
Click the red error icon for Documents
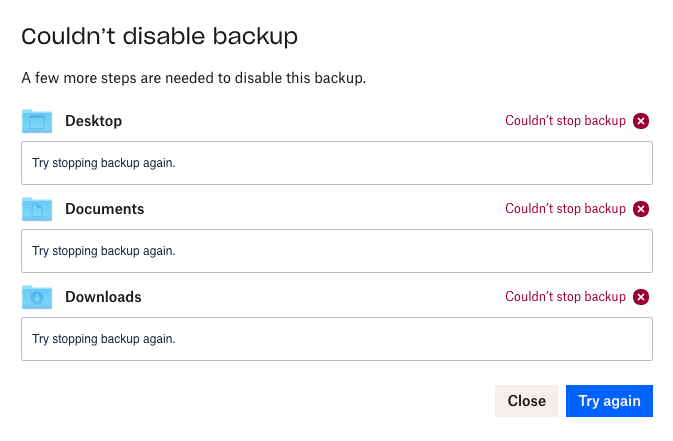click(x=641, y=209)
